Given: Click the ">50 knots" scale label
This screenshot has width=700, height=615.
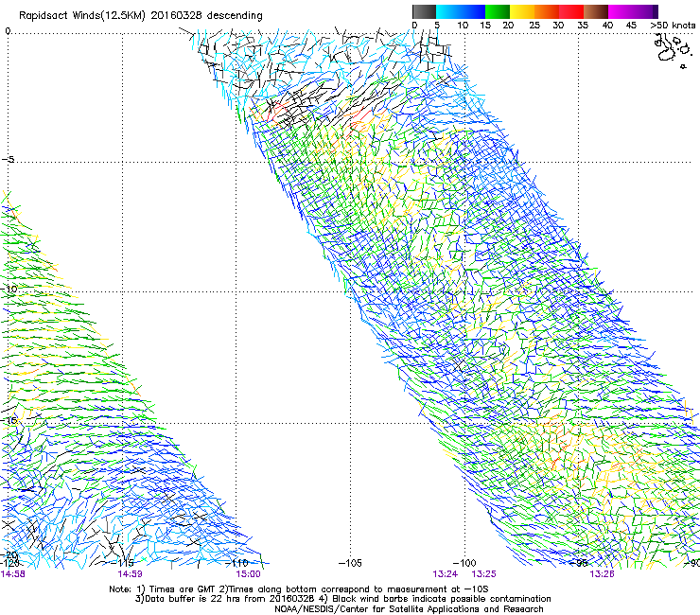Looking at the screenshot, I should [x=673, y=26].
